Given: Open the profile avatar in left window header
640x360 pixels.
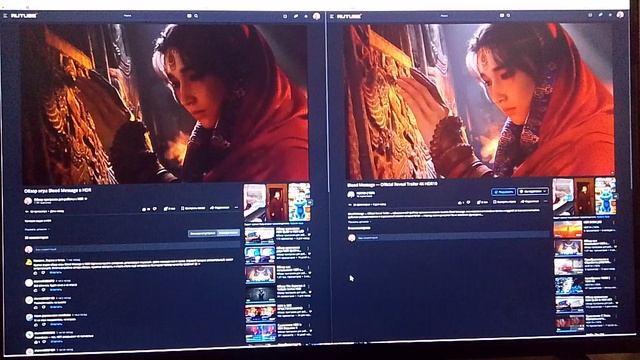Looking at the screenshot, I should (x=316, y=16).
